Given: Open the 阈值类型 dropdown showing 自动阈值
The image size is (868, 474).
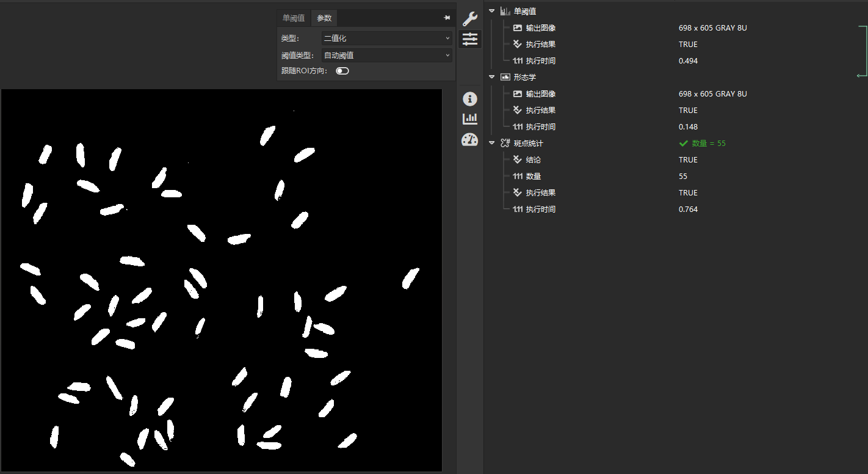Looking at the screenshot, I should [387, 56].
